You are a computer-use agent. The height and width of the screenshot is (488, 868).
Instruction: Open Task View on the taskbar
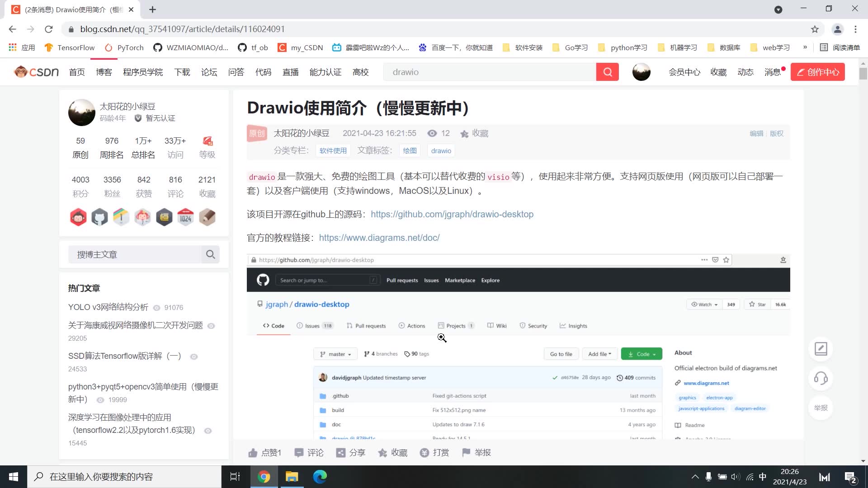[235, 477]
